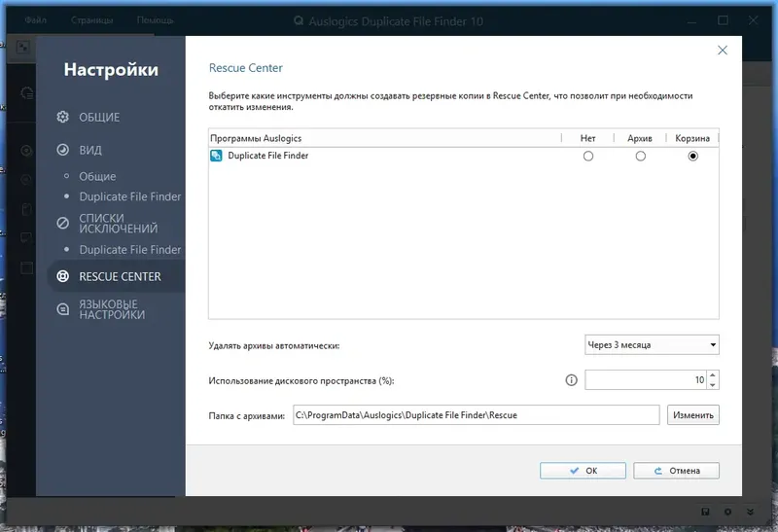Click the Архив column header
The width and height of the screenshot is (778, 532).
(x=640, y=138)
